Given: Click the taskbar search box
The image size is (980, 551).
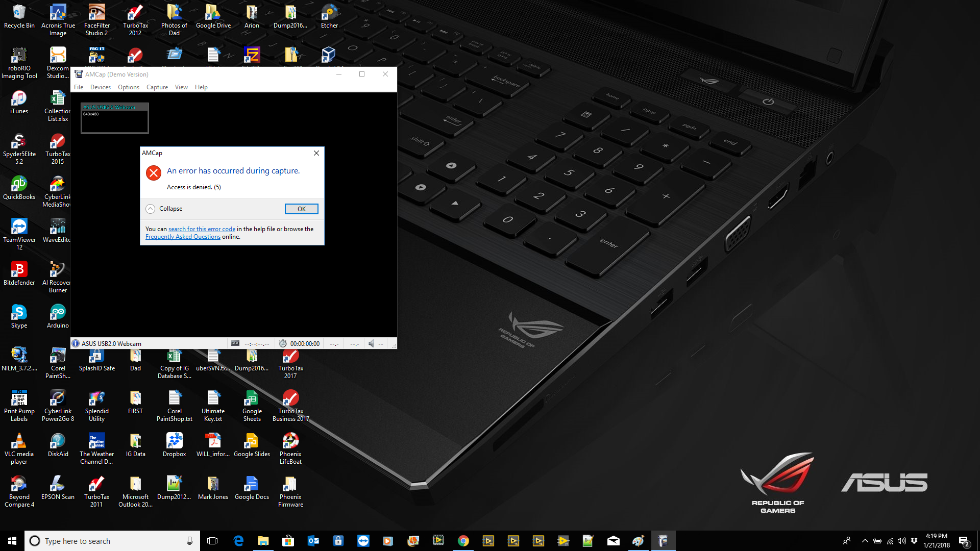Looking at the screenshot, I should [112, 541].
